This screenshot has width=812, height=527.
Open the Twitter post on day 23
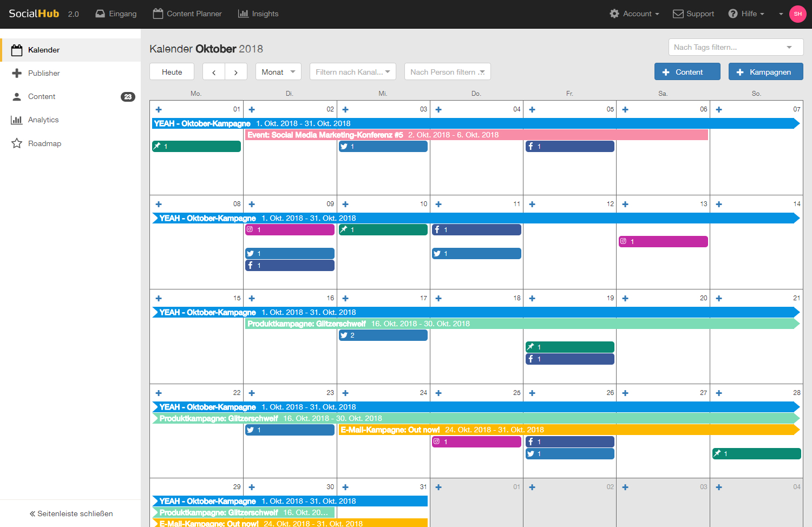click(290, 430)
